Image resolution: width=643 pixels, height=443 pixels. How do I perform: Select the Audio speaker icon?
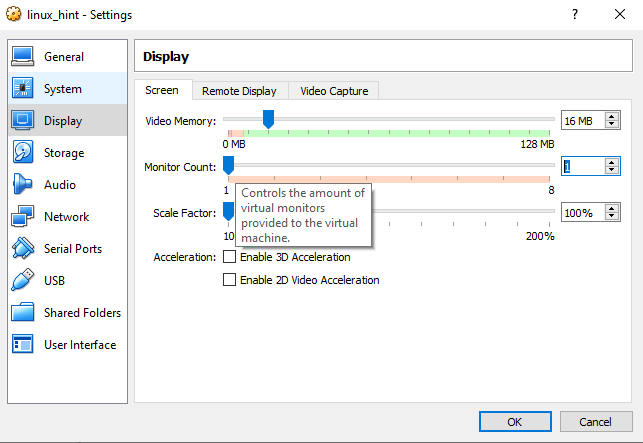23,184
